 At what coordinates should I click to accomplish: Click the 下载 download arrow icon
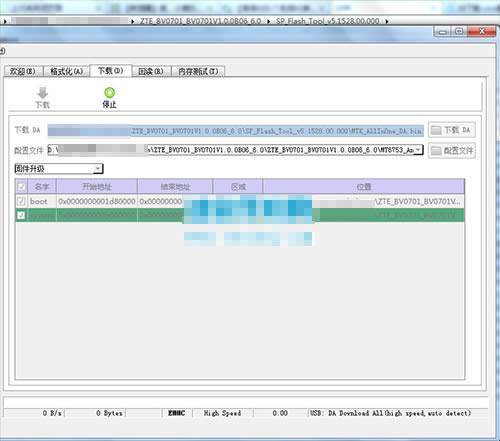point(43,93)
